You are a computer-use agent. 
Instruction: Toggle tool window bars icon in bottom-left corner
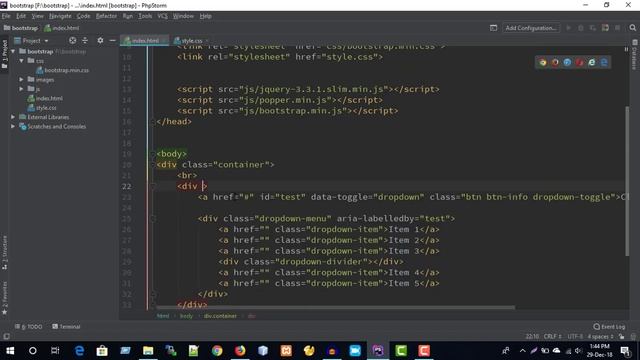click(x=6, y=336)
